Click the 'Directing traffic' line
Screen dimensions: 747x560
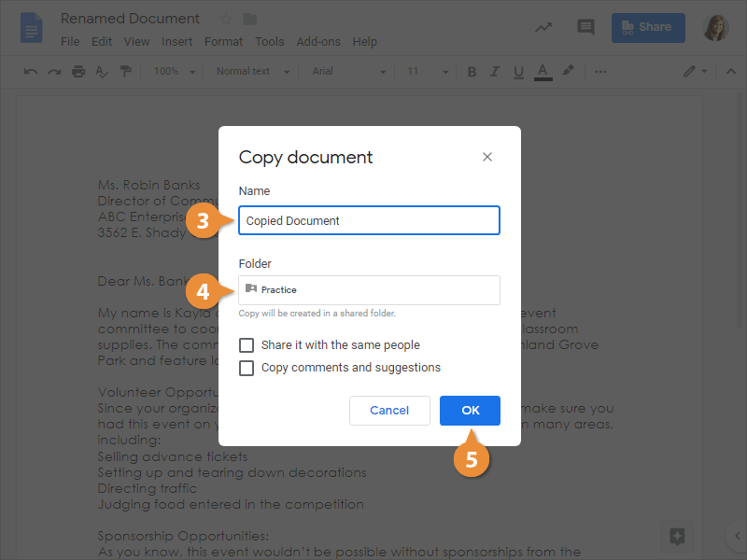148,488
